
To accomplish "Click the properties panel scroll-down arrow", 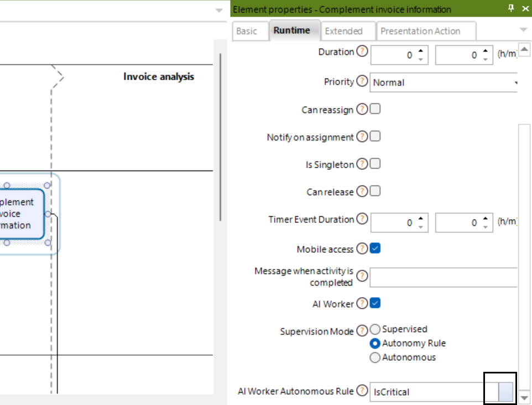I will point(525,398).
